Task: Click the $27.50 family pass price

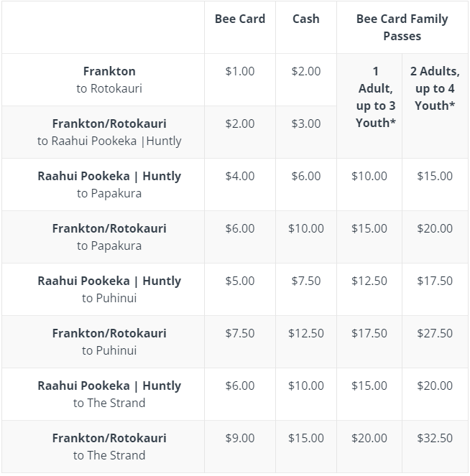Action: tap(435, 333)
